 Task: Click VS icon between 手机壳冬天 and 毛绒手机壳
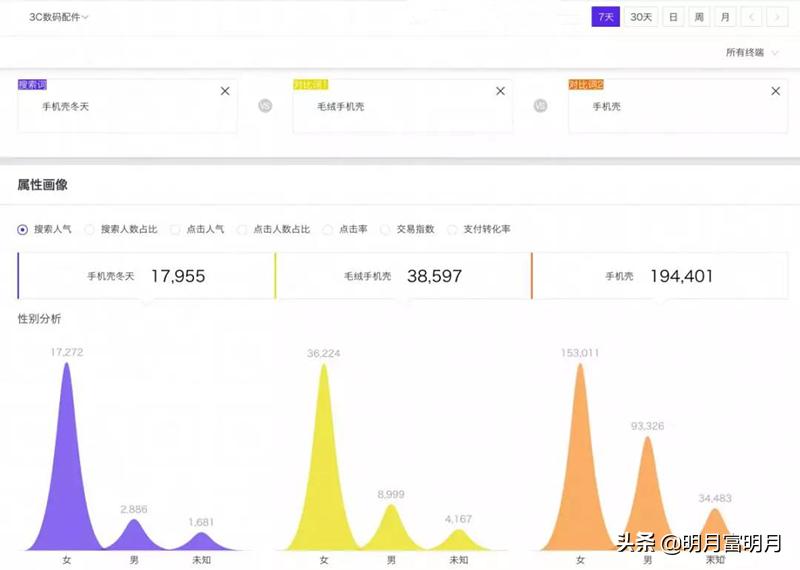[265, 106]
